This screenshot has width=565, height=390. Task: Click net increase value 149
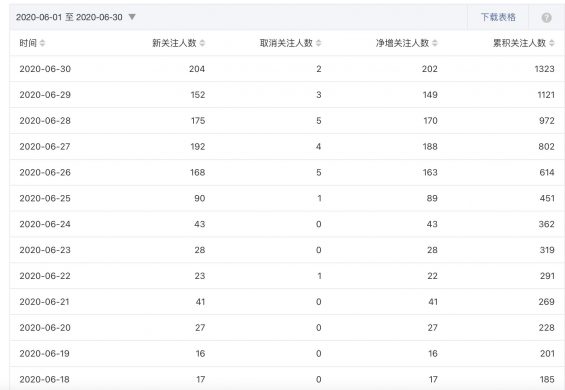coord(430,95)
